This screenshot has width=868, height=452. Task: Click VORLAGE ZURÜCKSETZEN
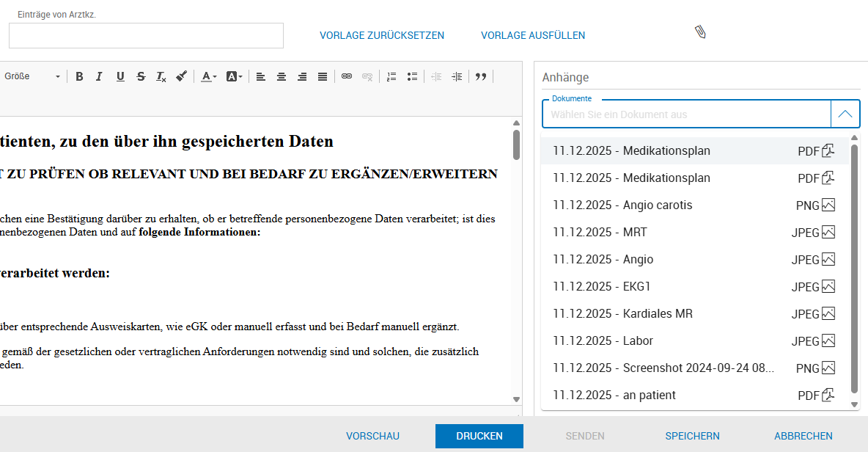[381, 35]
